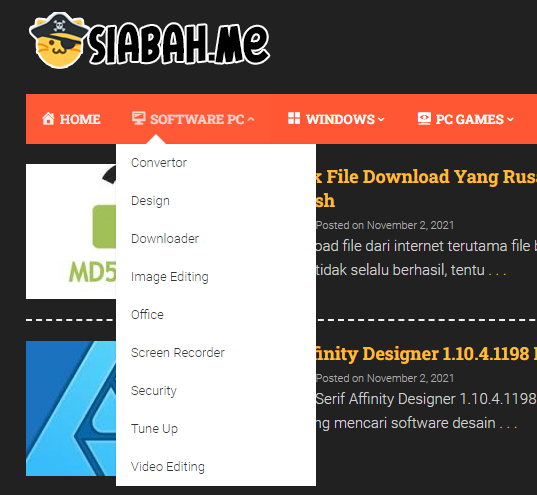Open the Downloader category
This screenshot has width=537, height=495.
click(165, 239)
